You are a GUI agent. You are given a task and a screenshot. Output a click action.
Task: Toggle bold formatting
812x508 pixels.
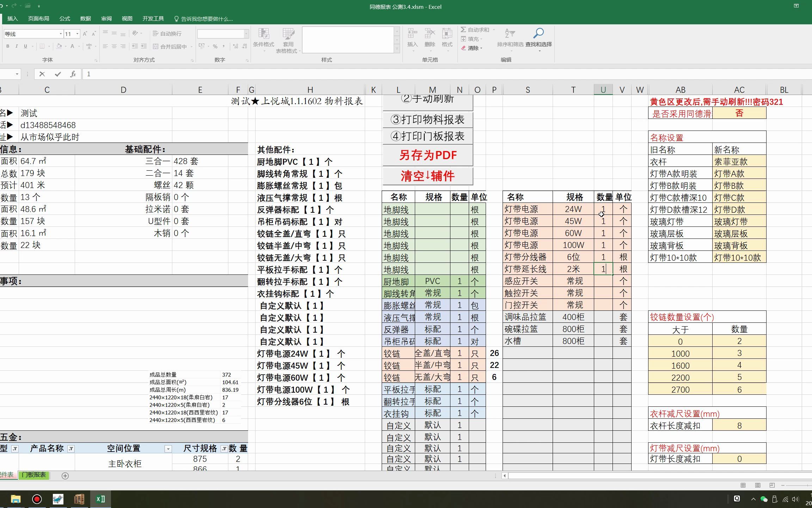tap(8, 46)
